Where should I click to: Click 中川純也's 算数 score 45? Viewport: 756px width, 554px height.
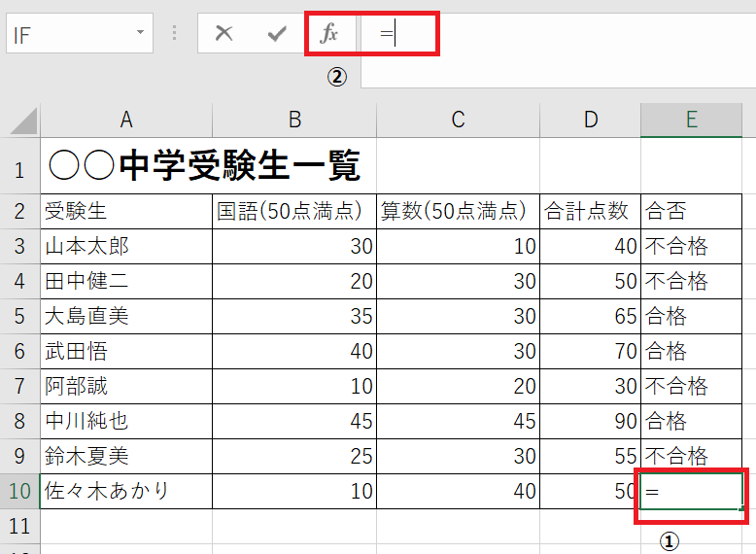coord(458,422)
